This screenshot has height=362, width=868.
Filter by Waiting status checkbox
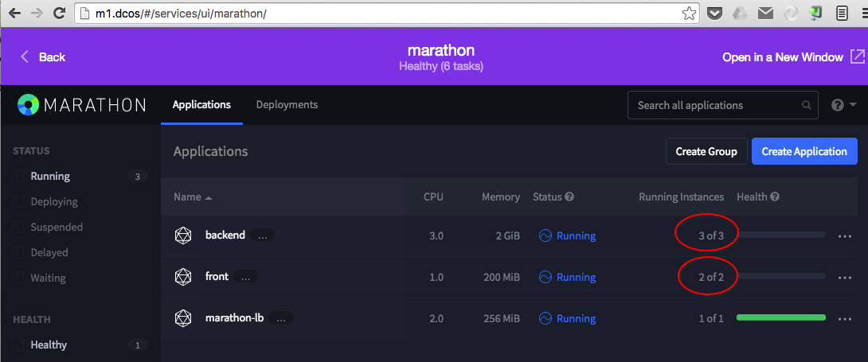(18, 278)
